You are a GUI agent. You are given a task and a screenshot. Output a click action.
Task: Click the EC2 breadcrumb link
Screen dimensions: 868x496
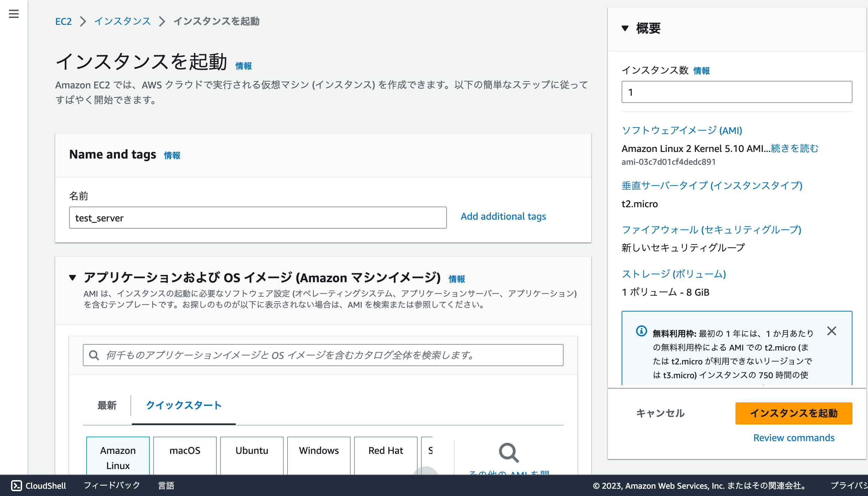click(x=64, y=21)
